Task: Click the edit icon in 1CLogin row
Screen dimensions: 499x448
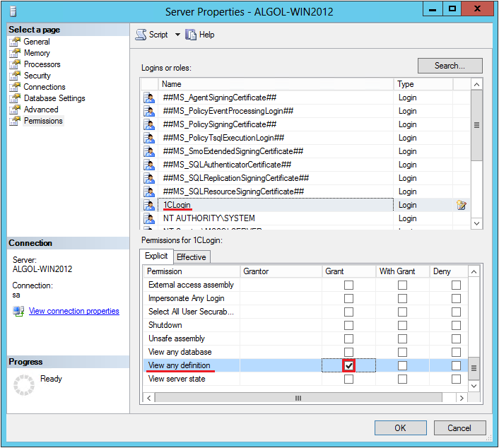Action: [x=462, y=205]
